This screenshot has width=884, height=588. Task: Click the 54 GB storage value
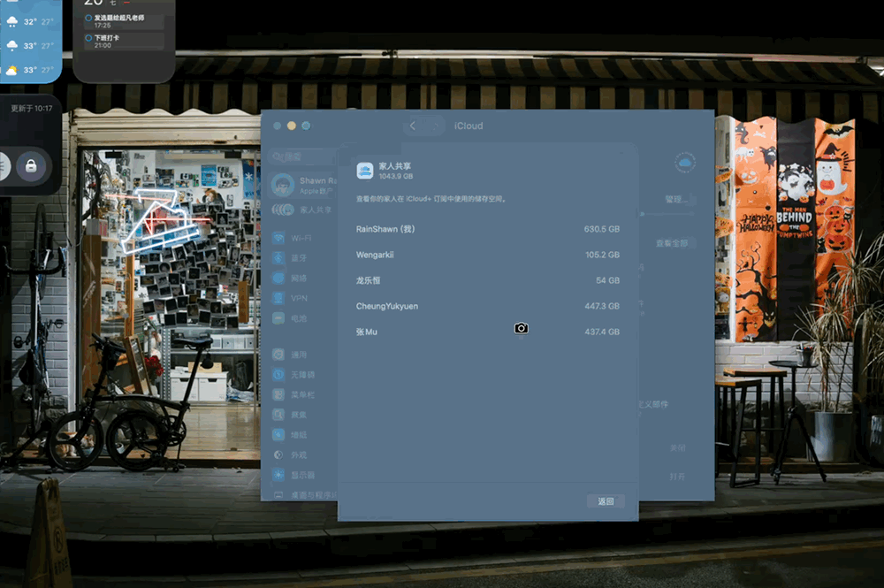(x=608, y=280)
